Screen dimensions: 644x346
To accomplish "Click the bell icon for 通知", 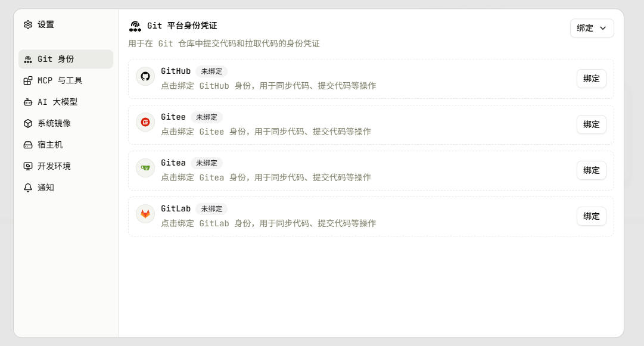I will click(x=28, y=188).
